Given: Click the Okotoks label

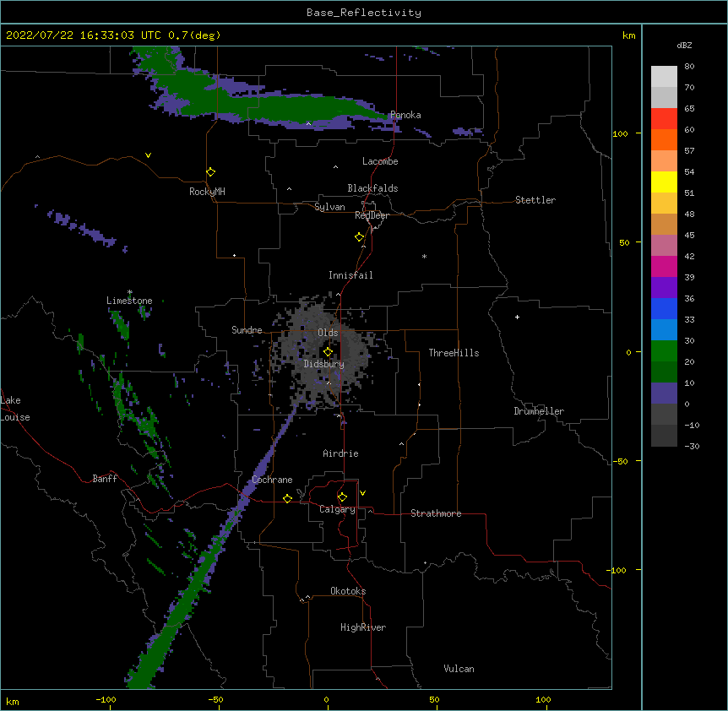Looking at the screenshot, I should point(348,591).
